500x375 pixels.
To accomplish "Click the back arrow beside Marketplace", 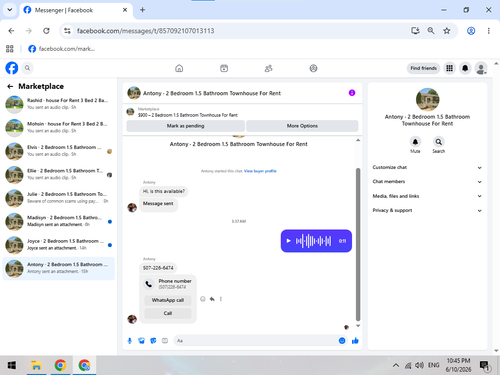I will pos(10,86).
